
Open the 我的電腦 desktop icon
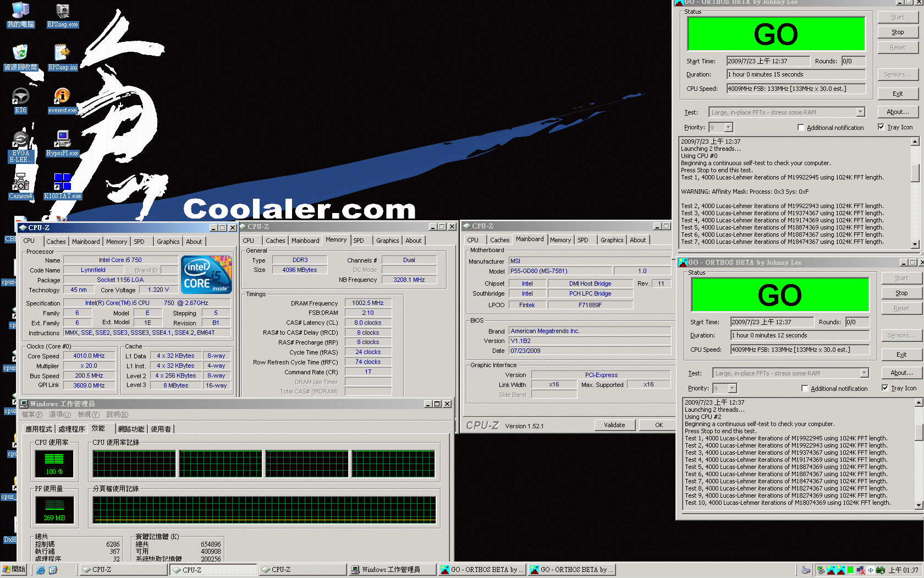pos(20,15)
